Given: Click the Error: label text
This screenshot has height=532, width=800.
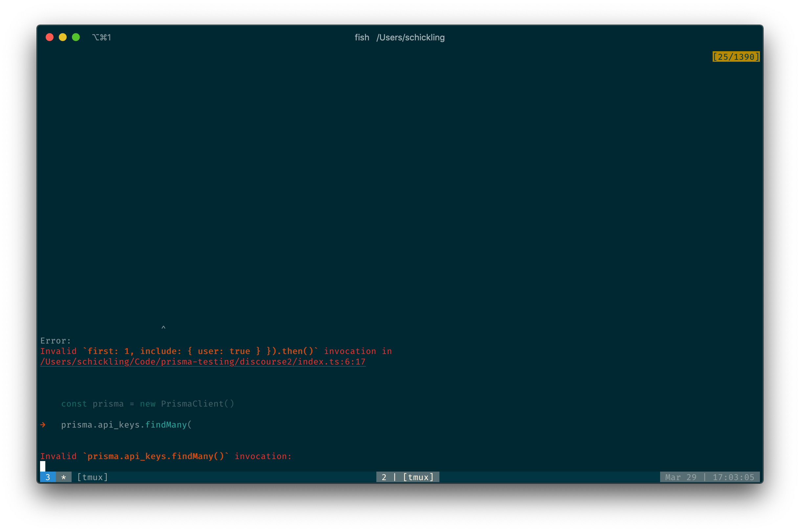Looking at the screenshot, I should coord(56,341).
